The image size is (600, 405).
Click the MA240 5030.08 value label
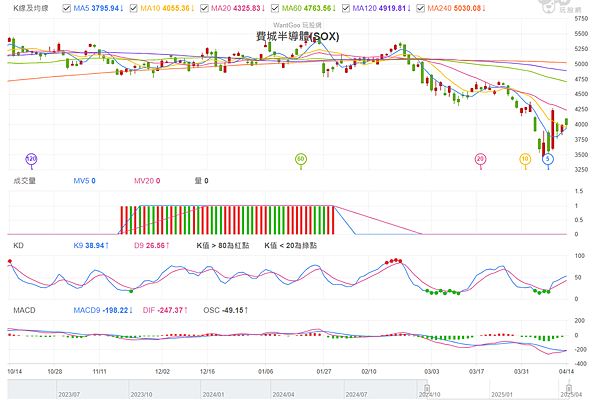click(457, 8)
